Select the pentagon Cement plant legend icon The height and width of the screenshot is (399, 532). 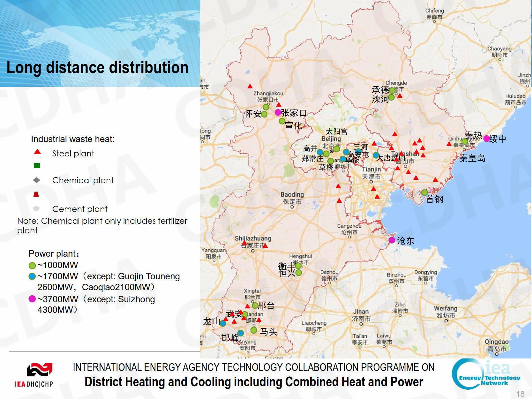36,208
